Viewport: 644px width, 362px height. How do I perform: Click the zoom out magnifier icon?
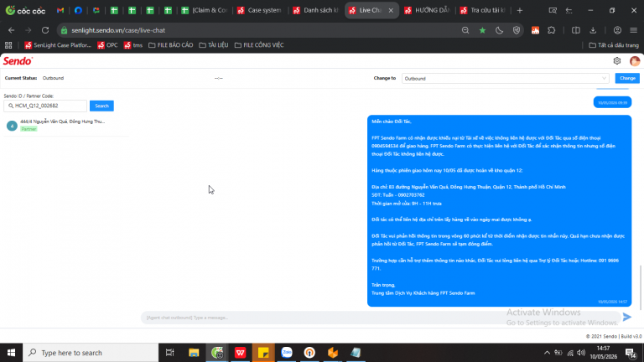pyautogui.click(x=465, y=30)
